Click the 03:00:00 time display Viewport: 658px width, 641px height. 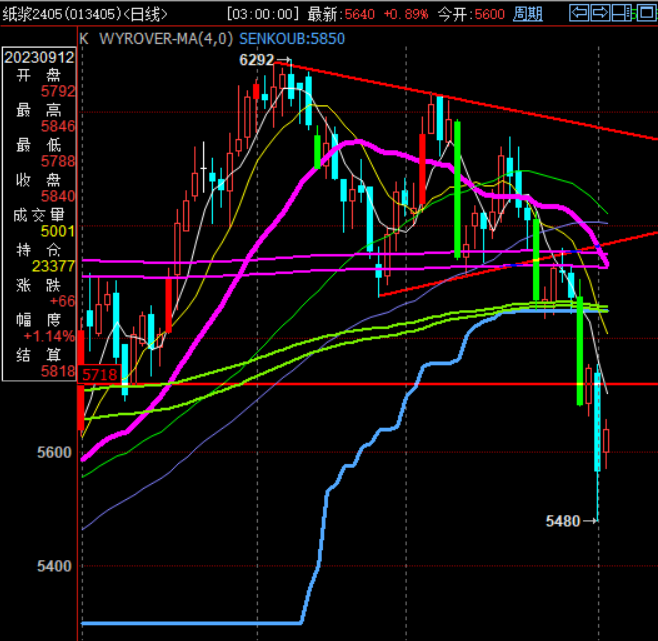click(263, 14)
